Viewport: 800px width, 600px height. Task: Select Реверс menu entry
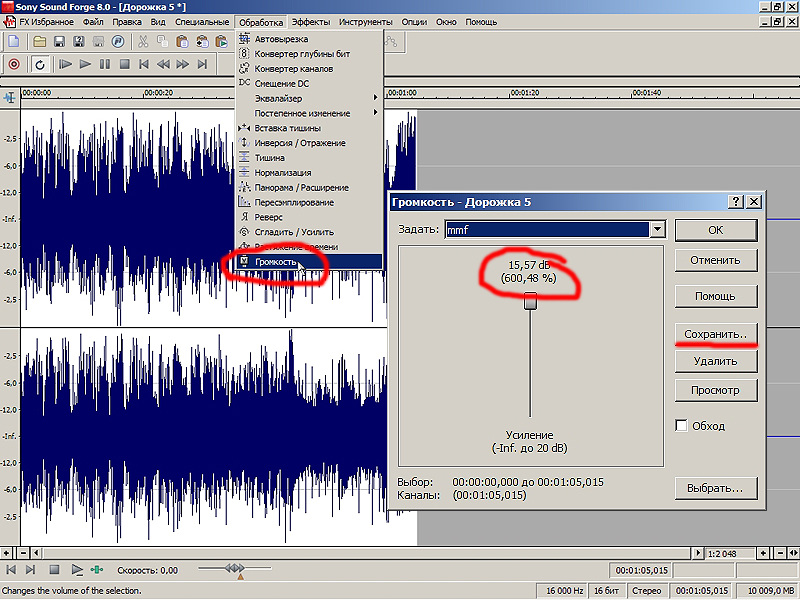310,217
